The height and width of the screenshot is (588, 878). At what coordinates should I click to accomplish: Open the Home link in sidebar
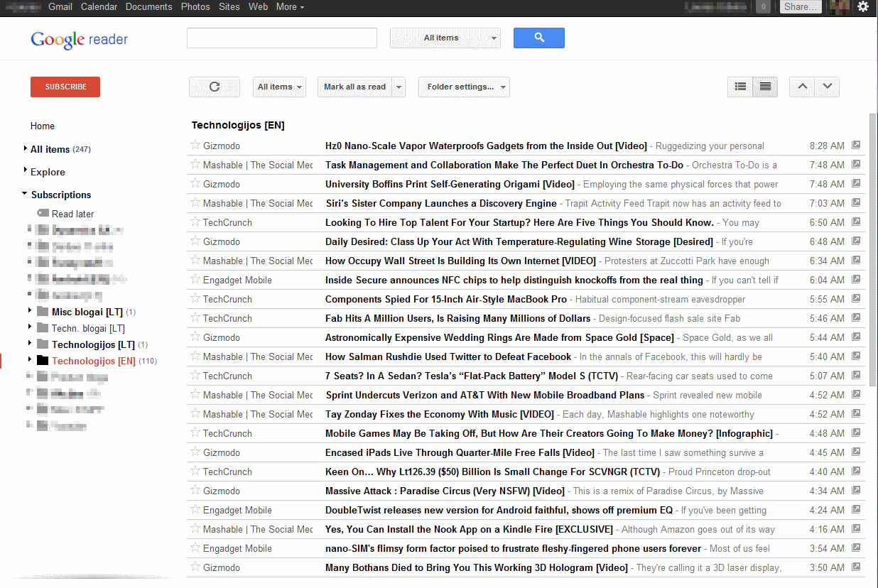tap(43, 126)
